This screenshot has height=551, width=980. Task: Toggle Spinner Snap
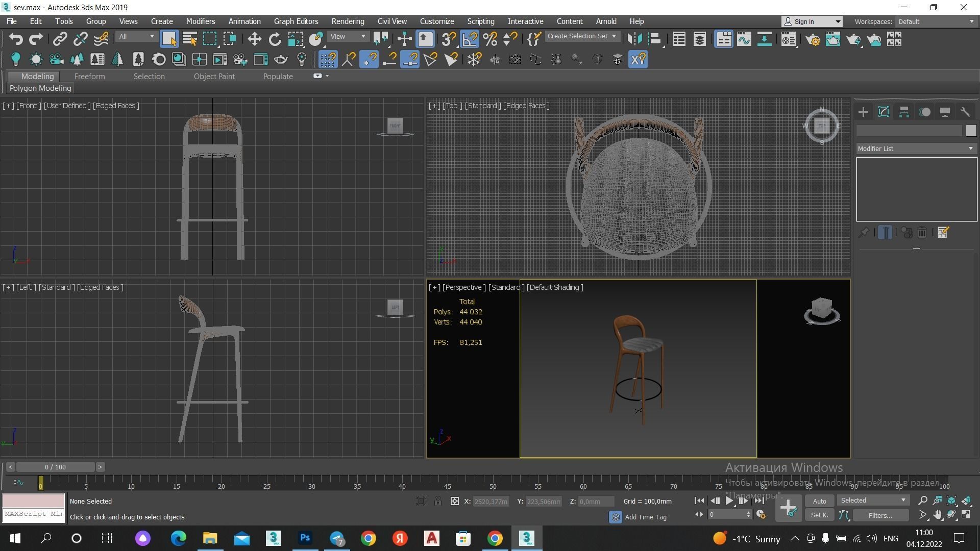(x=510, y=39)
